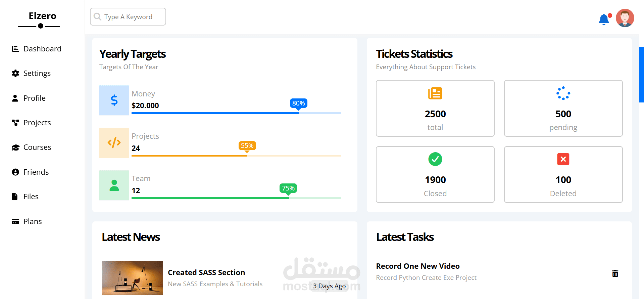
Task: Click the Elzero logo link
Action: coord(42,16)
